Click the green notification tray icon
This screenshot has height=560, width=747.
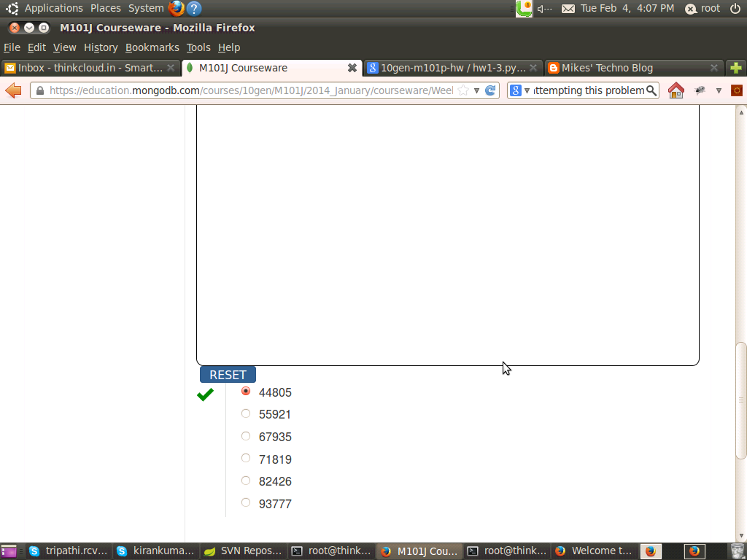click(x=524, y=9)
